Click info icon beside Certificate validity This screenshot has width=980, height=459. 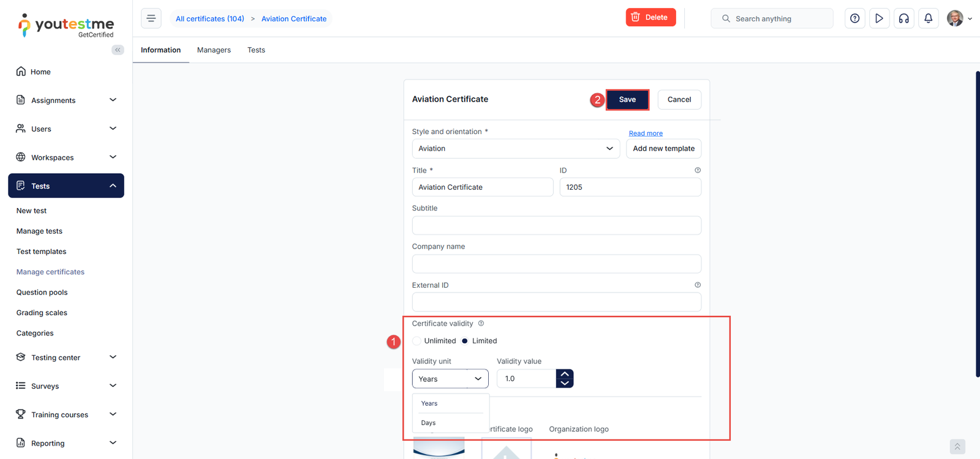[481, 323]
